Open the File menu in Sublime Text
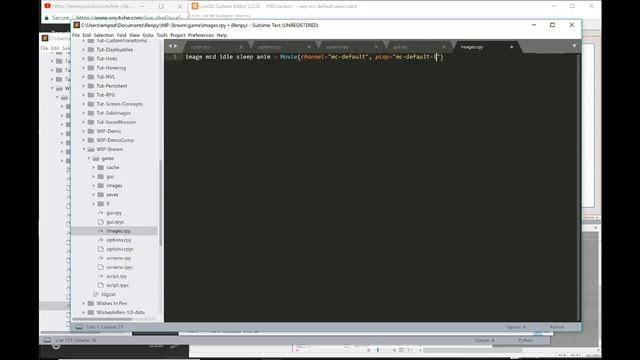640x360 pixels. 76,35
